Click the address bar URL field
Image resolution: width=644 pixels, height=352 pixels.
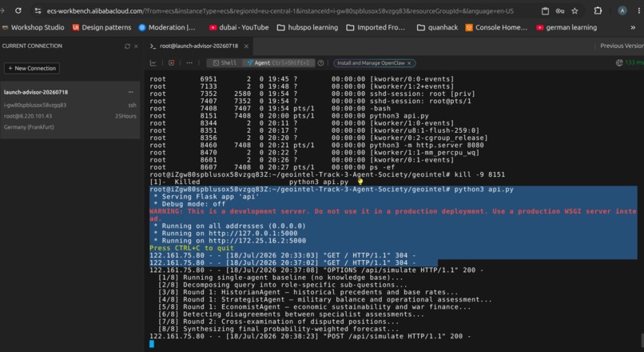pyautogui.click(x=280, y=11)
